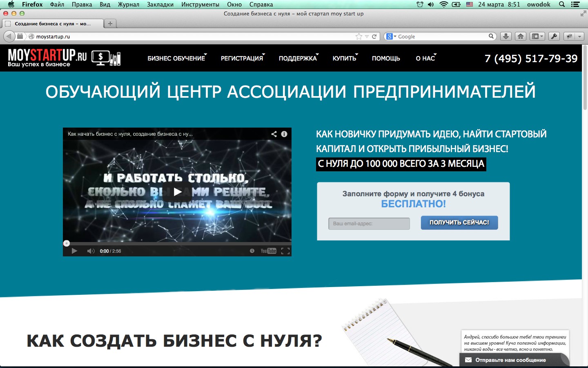Open the Правка menu
This screenshot has width=588, height=368.
click(x=82, y=4)
